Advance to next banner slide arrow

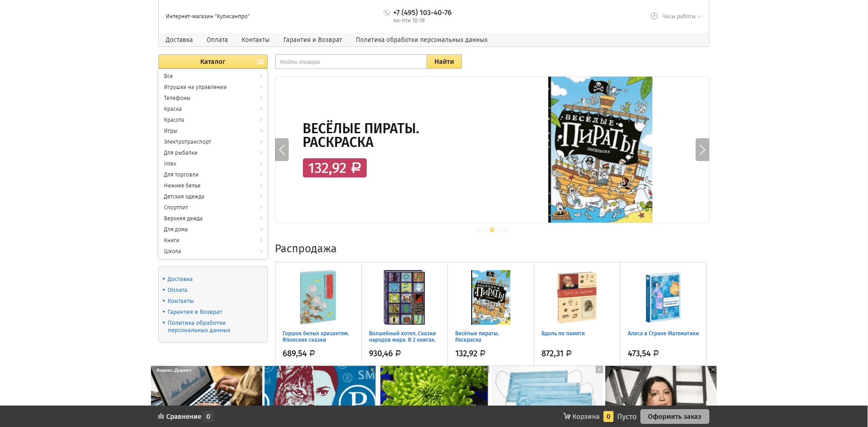[x=702, y=150]
